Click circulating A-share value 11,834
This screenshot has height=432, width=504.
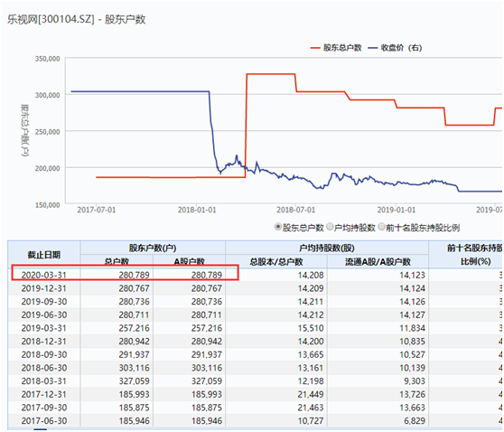(x=412, y=328)
